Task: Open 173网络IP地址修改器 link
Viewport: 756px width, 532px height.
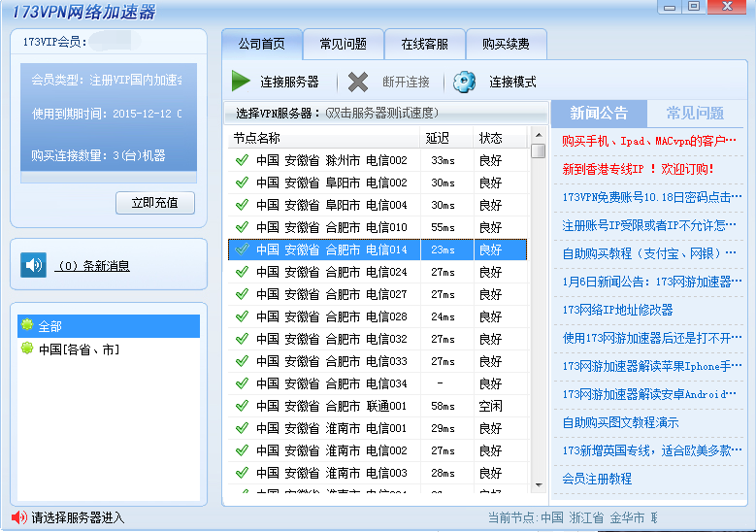Action: [617, 310]
